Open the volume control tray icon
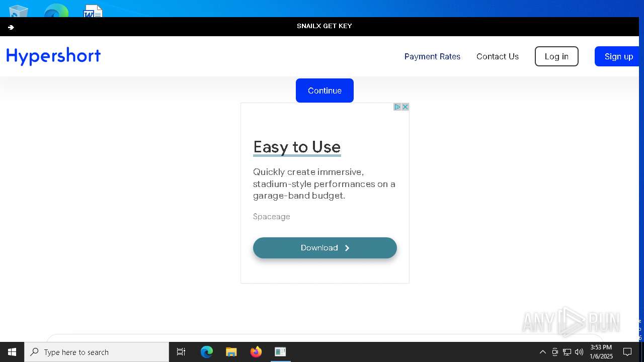 (x=579, y=352)
